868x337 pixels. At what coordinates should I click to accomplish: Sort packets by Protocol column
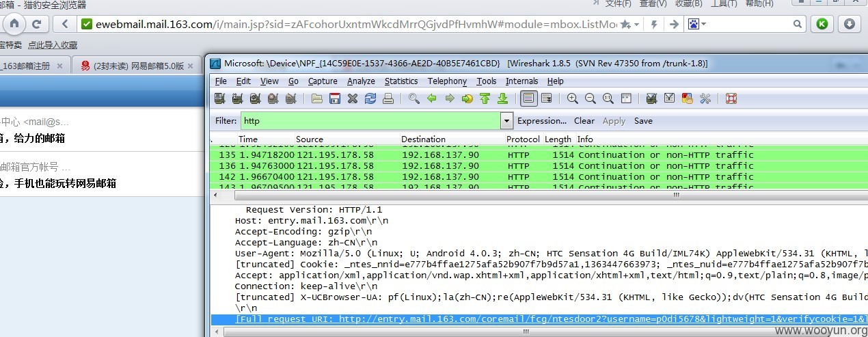tap(524, 139)
